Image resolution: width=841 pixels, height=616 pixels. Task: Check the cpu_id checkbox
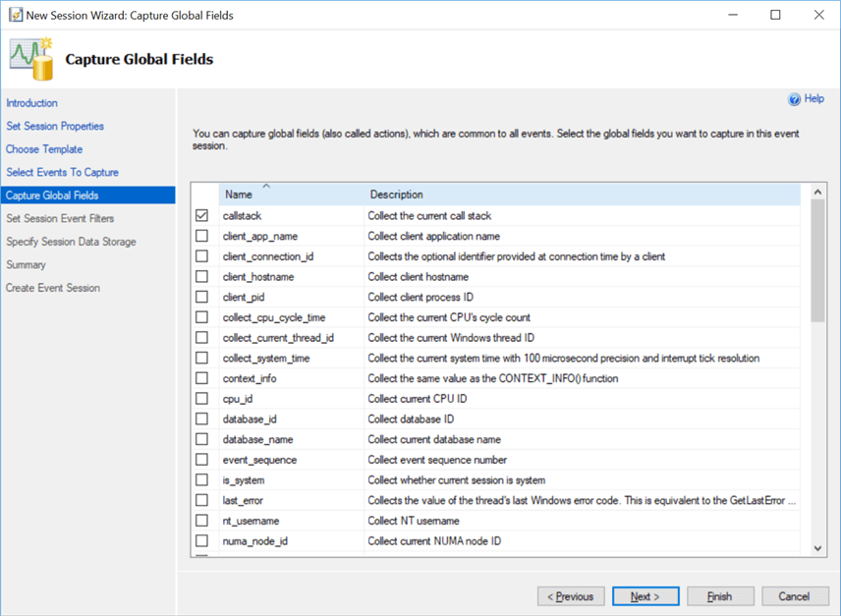201,399
